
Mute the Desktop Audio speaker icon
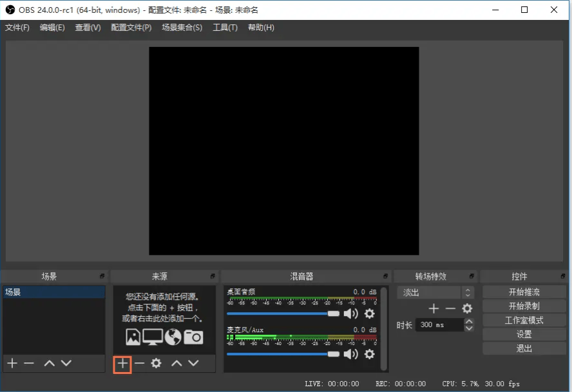click(351, 314)
